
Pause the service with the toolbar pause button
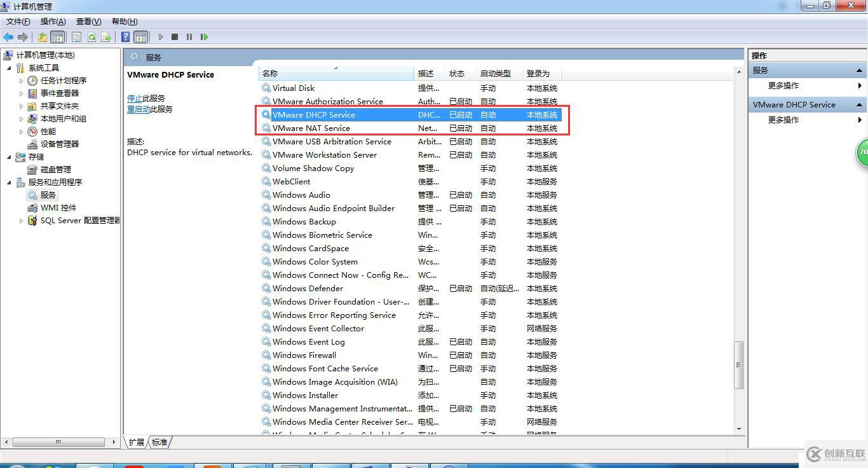tap(189, 37)
